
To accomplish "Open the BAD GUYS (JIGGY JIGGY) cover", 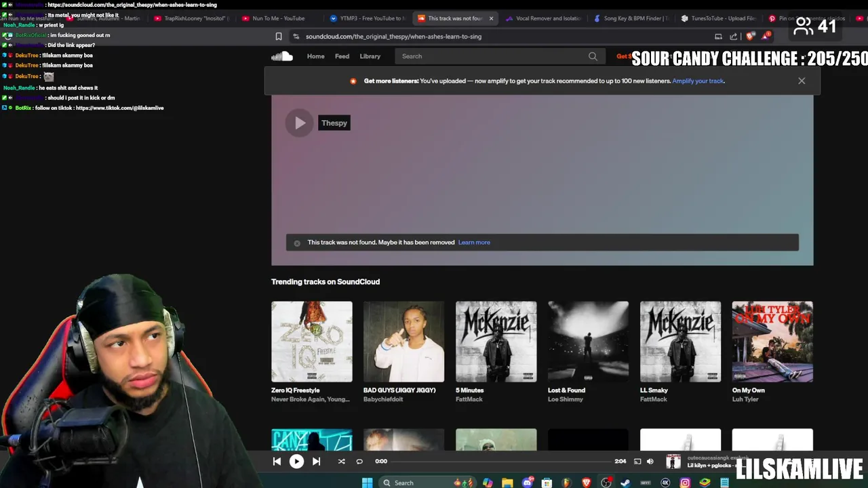I will click(403, 342).
